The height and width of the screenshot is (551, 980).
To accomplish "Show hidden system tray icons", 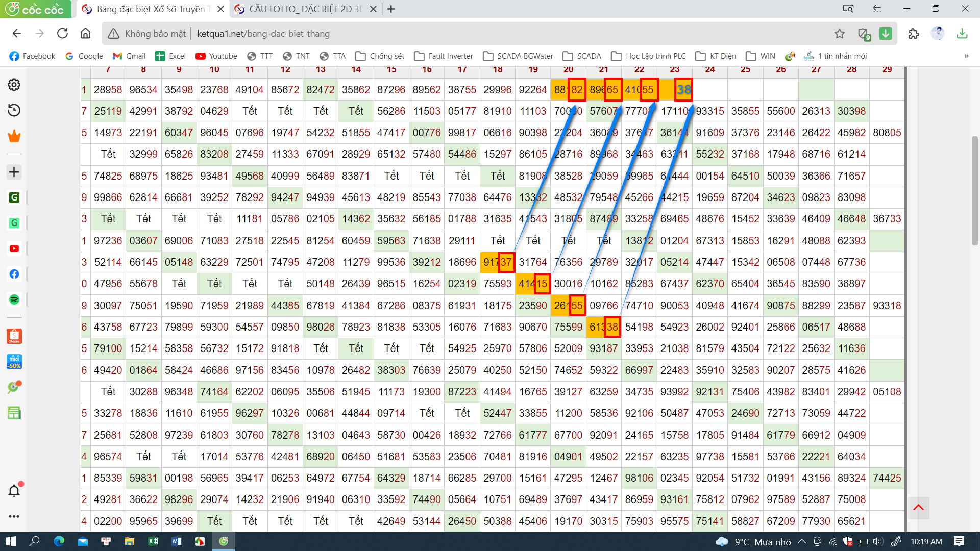I will (x=801, y=542).
